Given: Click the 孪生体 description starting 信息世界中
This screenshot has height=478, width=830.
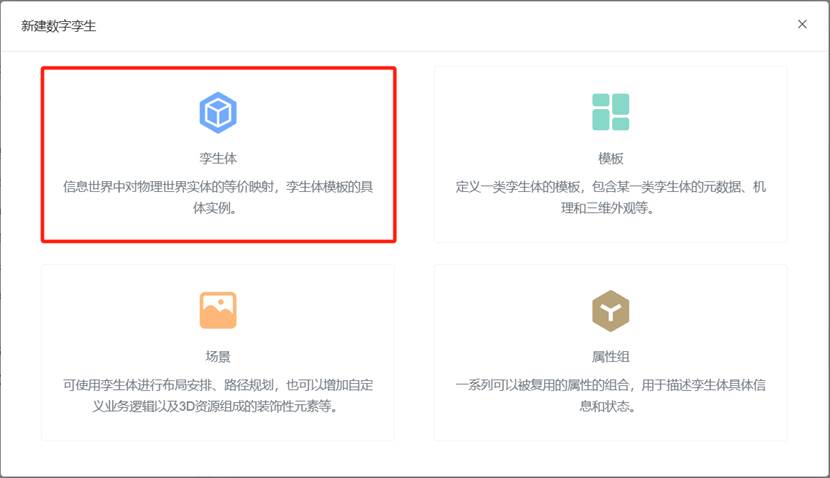Looking at the screenshot, I should [x=218, y=197].
